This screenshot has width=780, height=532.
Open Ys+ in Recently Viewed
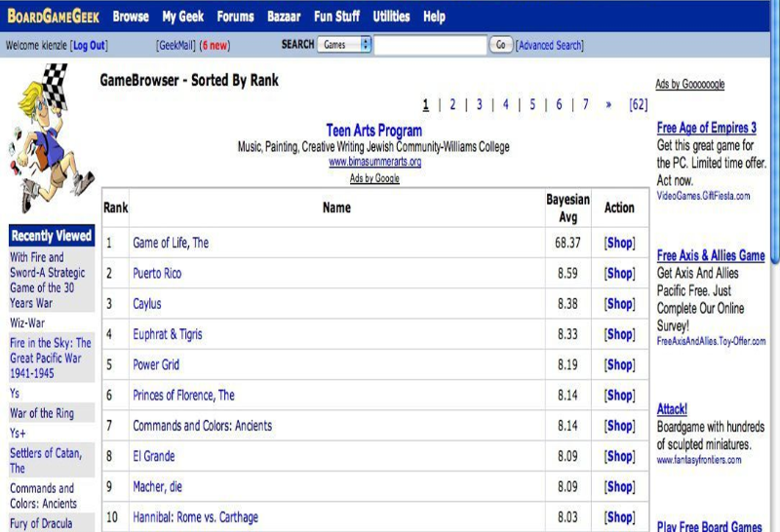tap(18, 433)
